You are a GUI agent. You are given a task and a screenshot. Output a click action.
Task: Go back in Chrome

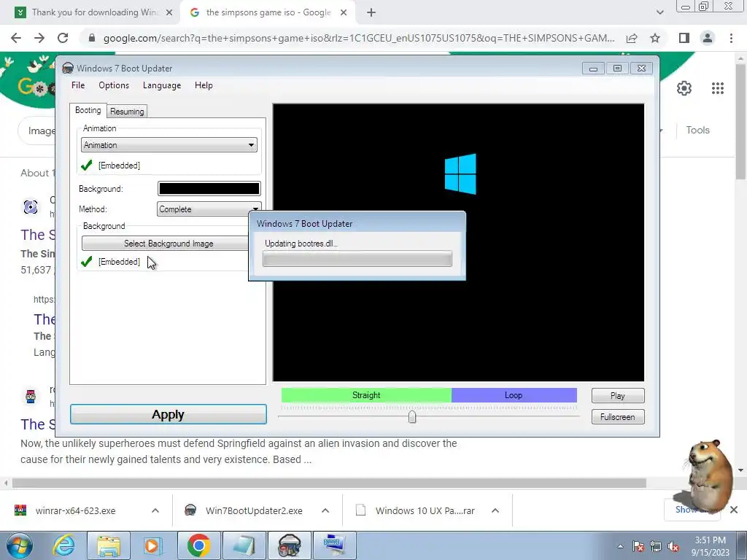point(16,38)
